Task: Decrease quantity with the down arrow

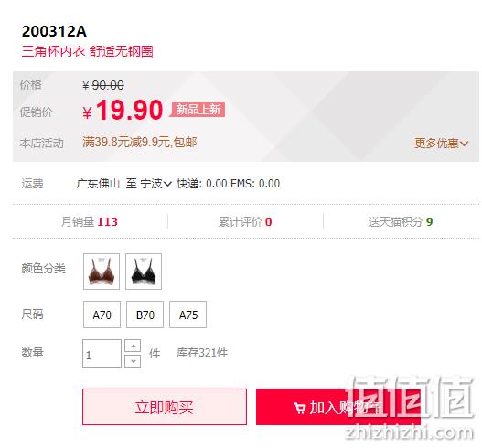Action: click(x=133, y=361)
